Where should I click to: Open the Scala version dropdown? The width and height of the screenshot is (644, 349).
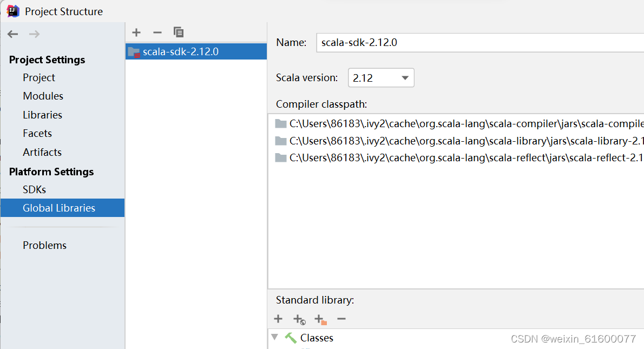pos(381,78)
